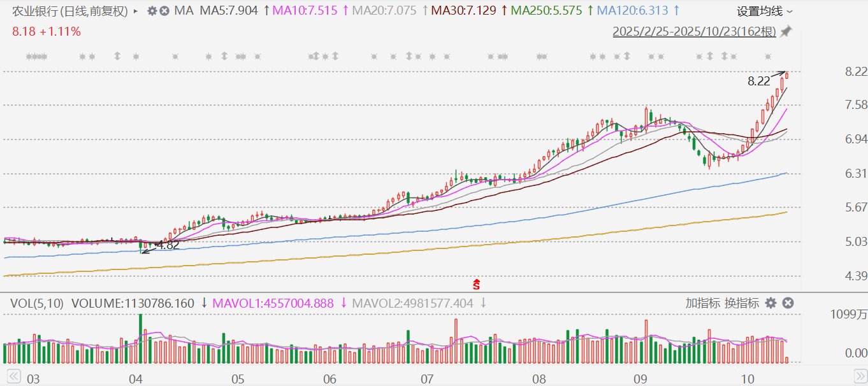
Task: Open volume indicator settings gear
Action: click(x=770, y=303)
